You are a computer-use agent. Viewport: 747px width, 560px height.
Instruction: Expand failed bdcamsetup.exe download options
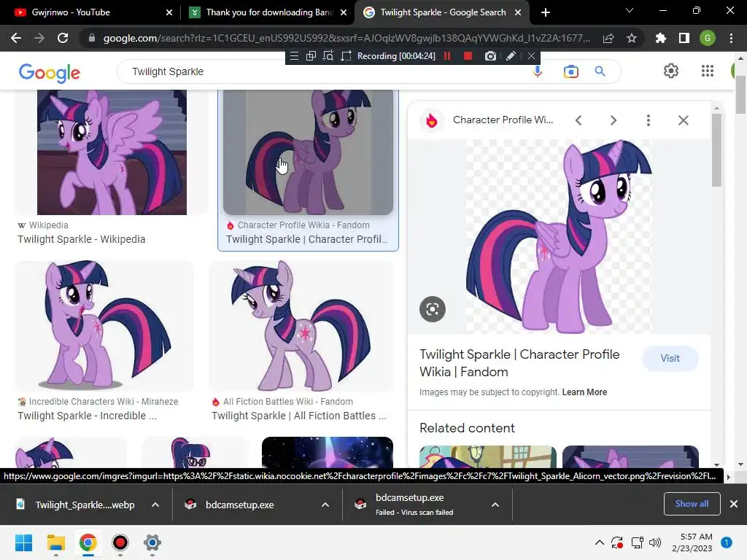[495, 505]
